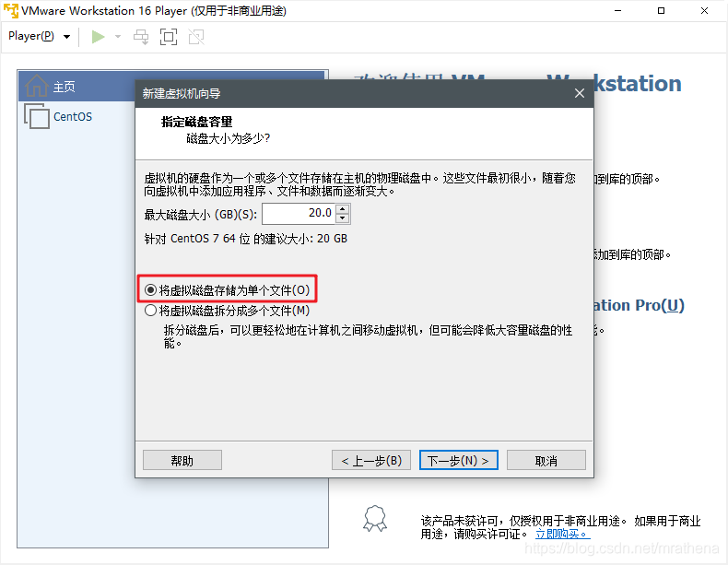This screenshot has width=728, height=565.
Task: Click the 指定磁盘容量 heading
Action: click(197, 122)
